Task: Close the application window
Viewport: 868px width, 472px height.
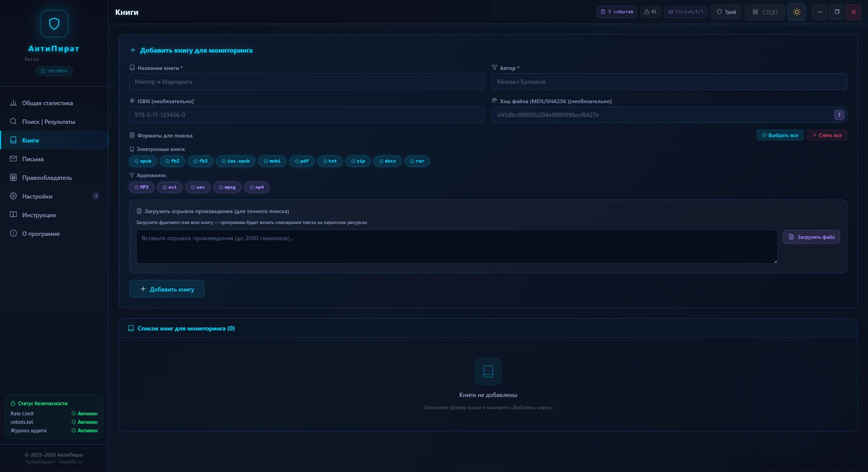Action: point(854,12)
